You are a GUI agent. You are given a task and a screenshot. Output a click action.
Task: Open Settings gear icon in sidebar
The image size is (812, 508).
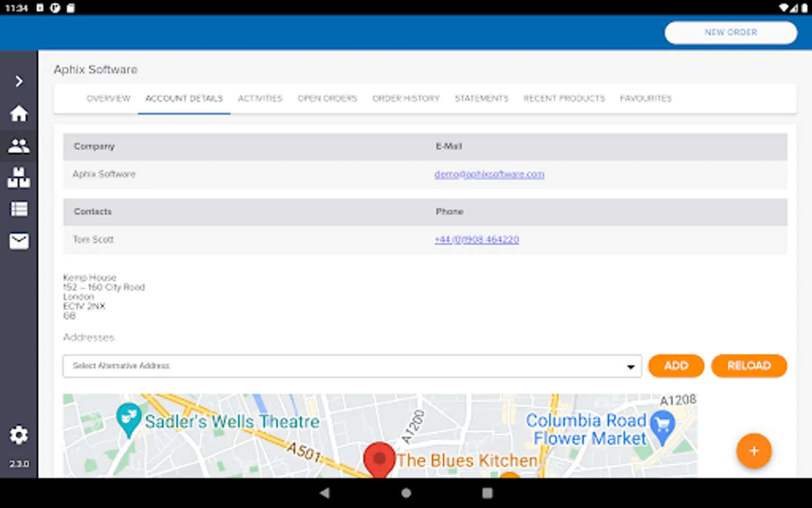click(x=19, y=435)
